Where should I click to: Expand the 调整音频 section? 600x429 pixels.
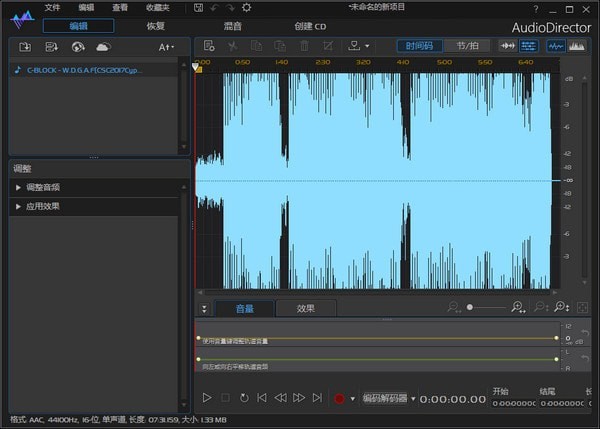[43, 187]
